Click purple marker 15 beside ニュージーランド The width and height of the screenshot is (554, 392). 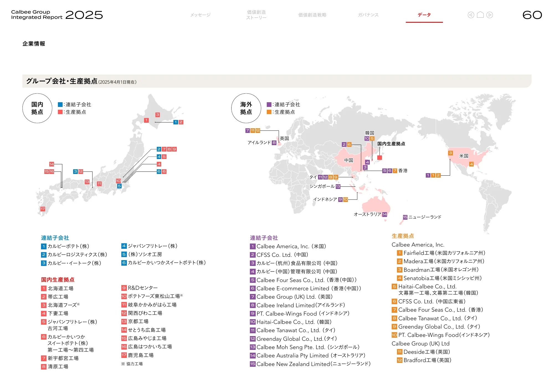coord(405,217)
